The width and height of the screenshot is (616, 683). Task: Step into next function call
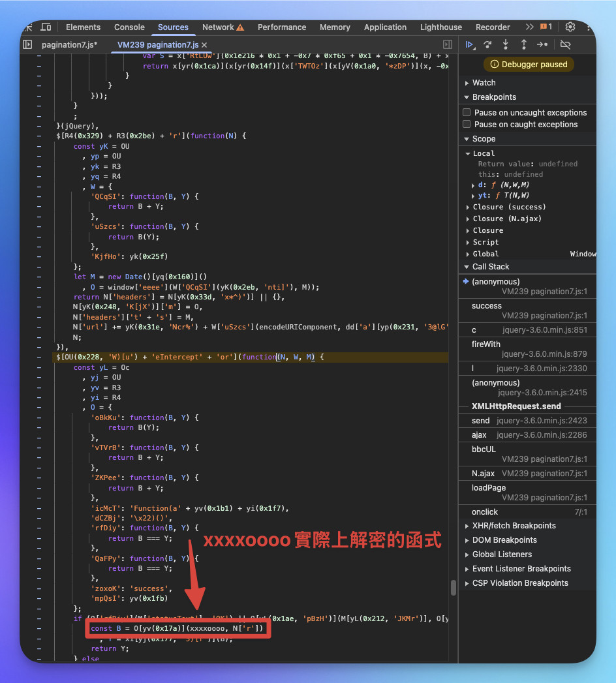tap(505, 44)
